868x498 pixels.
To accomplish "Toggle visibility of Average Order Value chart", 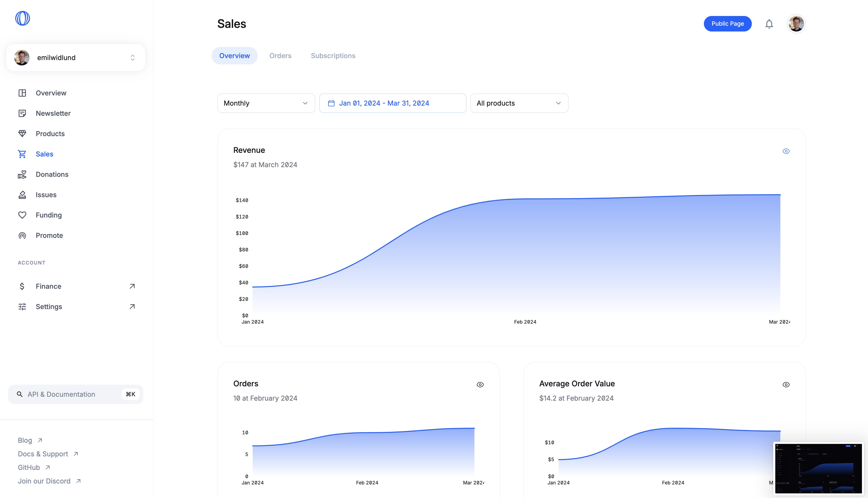I will click(x=786, y=384).
